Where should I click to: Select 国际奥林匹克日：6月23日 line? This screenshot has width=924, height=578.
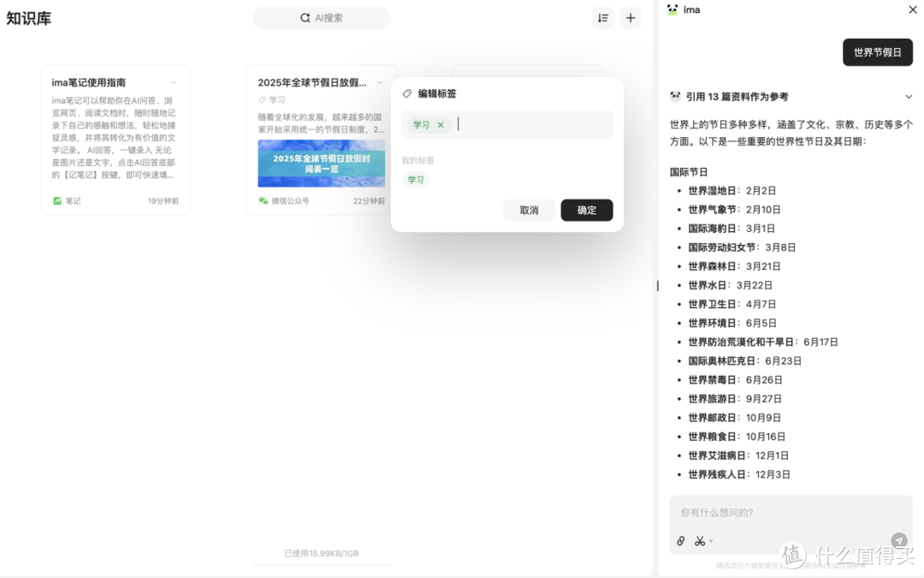745,361
